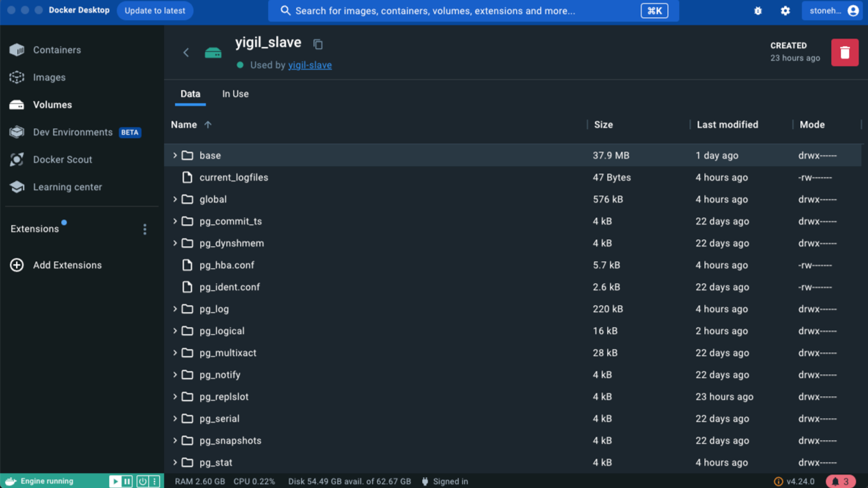Switch to the Data tab

[x=190, y=94]
